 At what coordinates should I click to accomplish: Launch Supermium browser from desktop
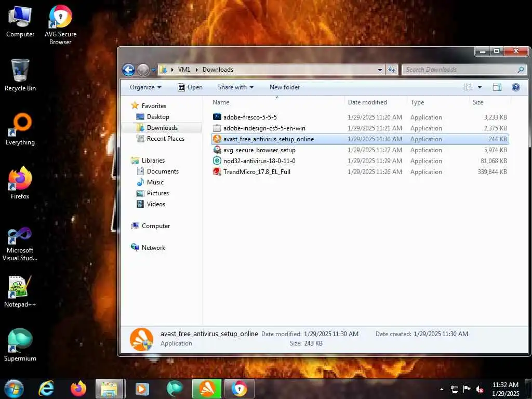tap(20, 345)
